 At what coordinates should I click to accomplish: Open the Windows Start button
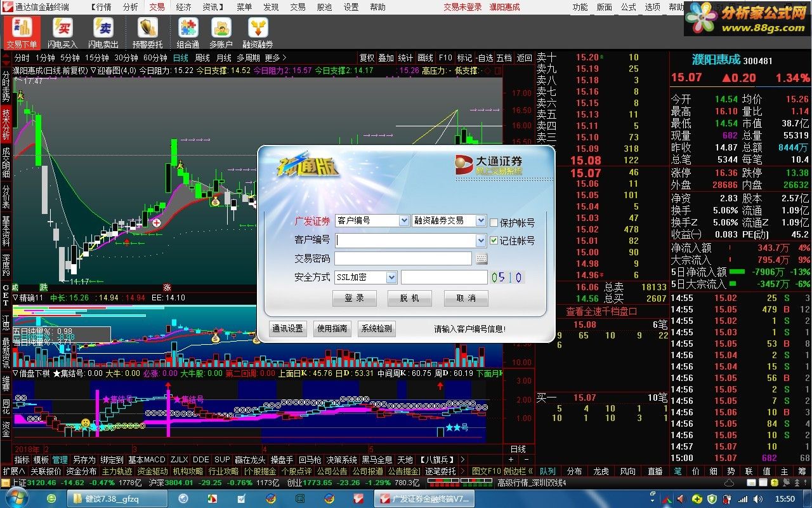(x=16, y=498)
